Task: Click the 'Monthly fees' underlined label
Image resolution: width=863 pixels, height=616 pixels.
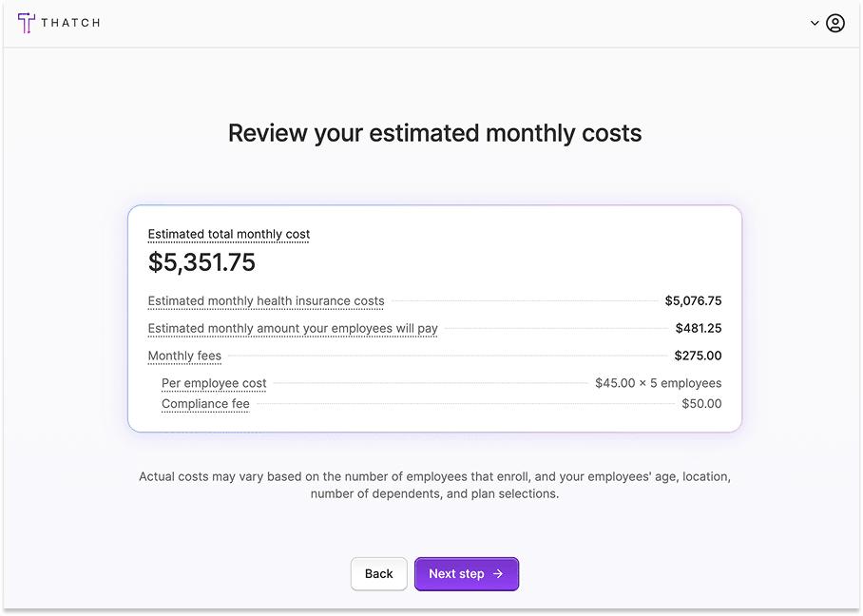Action: coord(184,356)
